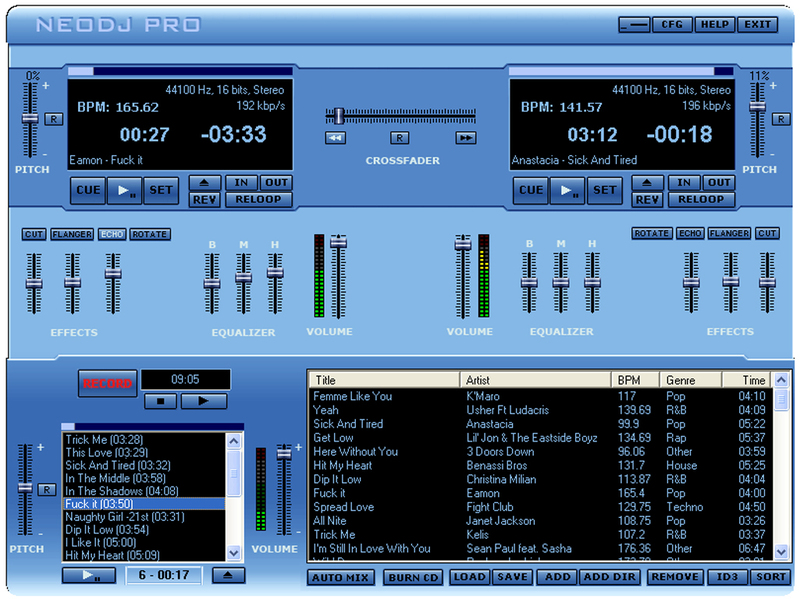Set loop IN point on left deck
The height and width of the screenshot is (599, 800).
[241, 183]
